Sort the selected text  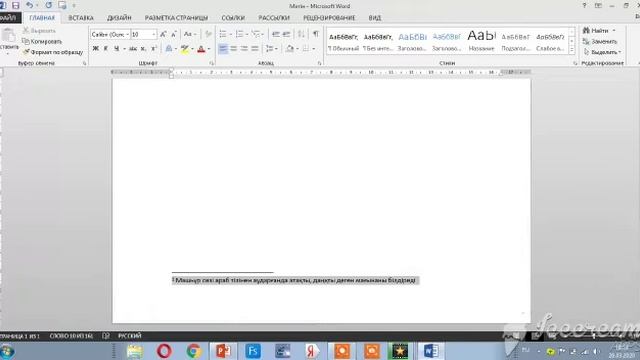pyautogui.click(x=301, y=34)
